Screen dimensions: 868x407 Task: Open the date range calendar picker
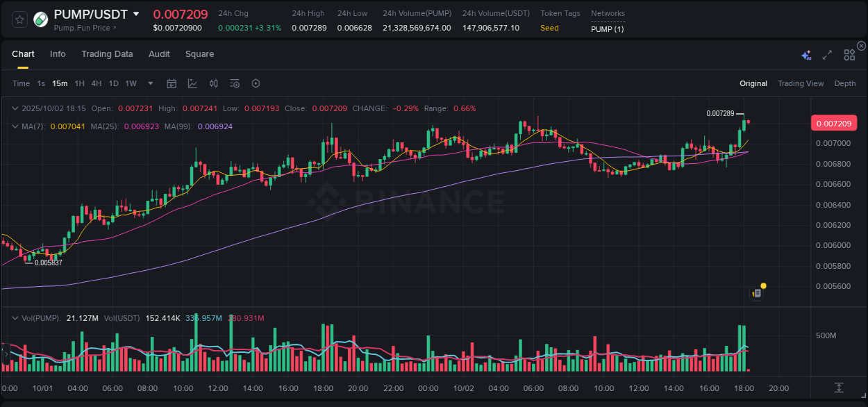[172, 83]
